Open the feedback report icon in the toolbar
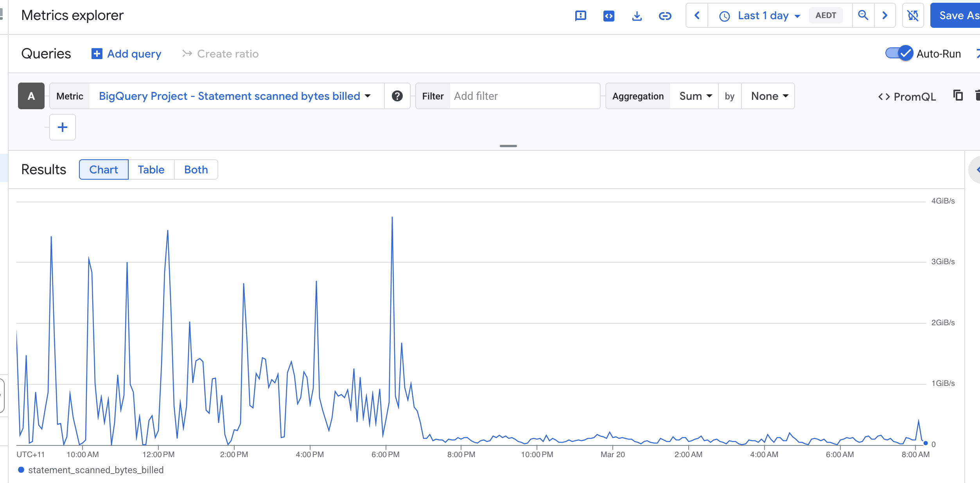Viewport: 980px width, 483px height. pyautogui.click(x=580, y=15)
